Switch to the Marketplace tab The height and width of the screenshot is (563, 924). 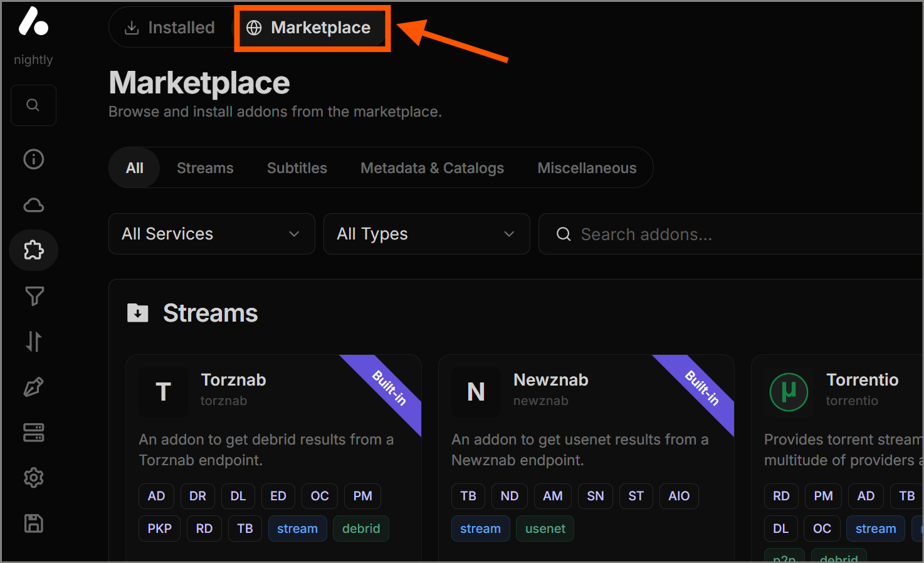click(309, 28)
